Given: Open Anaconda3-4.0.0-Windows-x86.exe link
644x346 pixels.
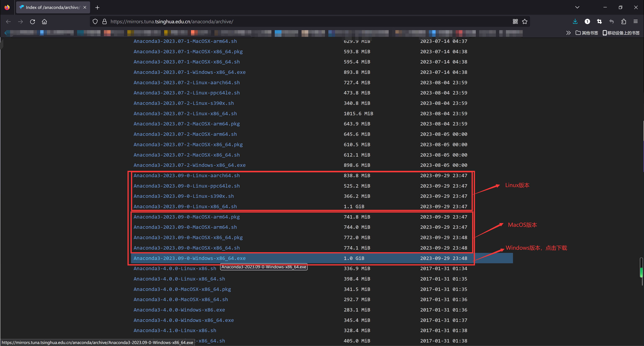Looking at the screenshot, I should (x=179, y=310).
